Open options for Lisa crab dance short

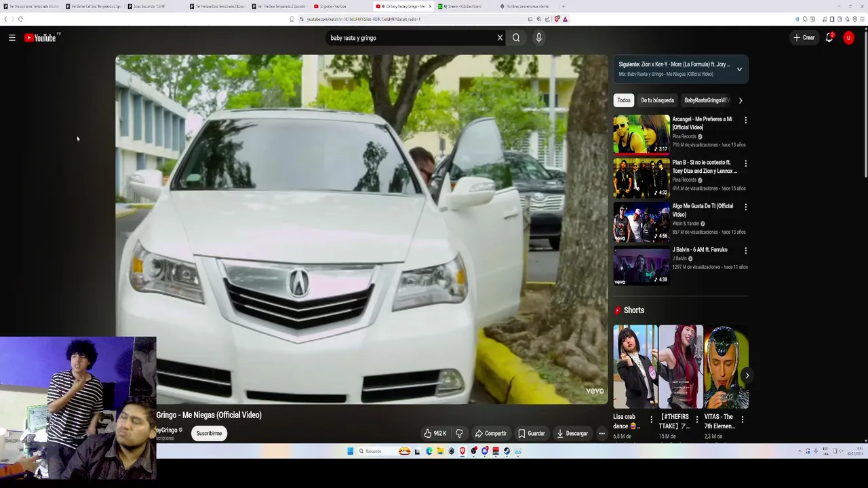point(651,420)
